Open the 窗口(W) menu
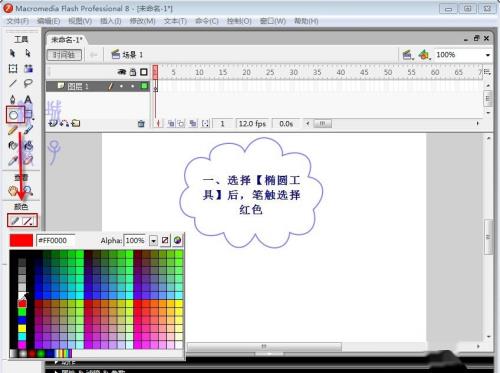The width and height of the screenshot is (500, 373). (x=273, y=21)
